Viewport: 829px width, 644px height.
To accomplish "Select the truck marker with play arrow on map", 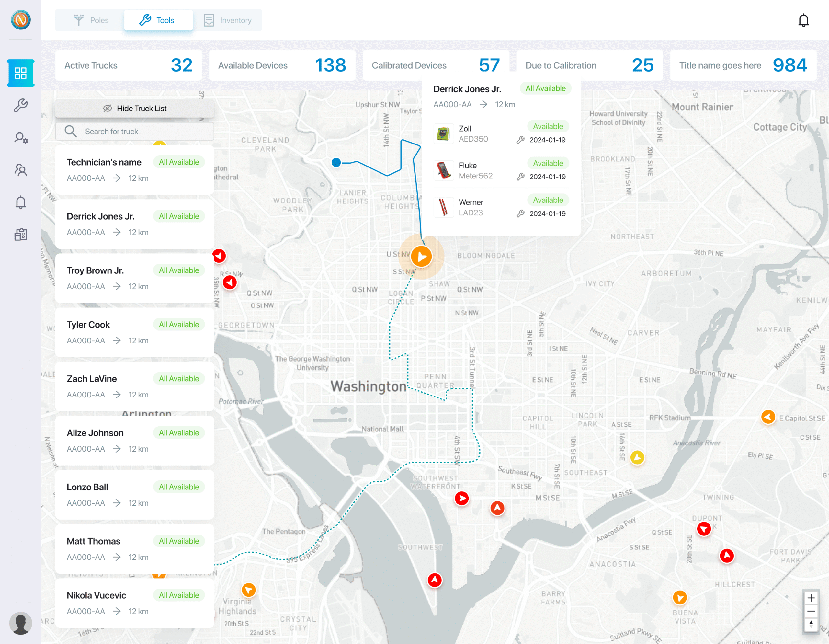I will click(421, 256).
